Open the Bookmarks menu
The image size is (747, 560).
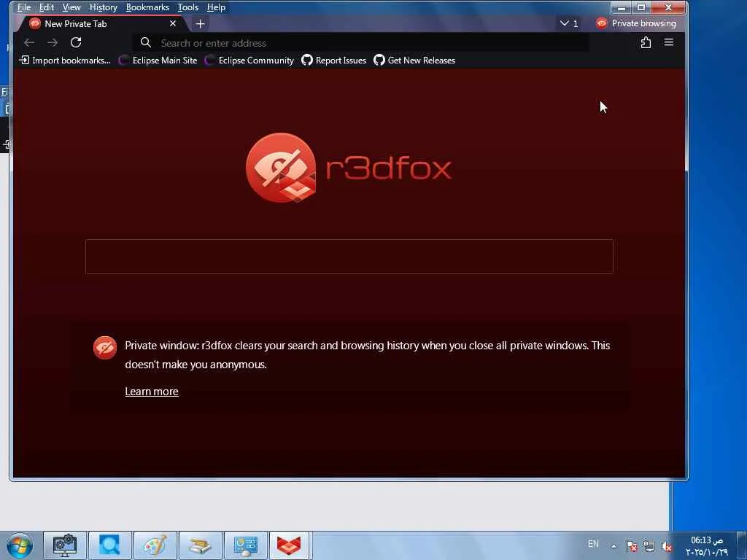pyautogui.click(x=147, y=7)
